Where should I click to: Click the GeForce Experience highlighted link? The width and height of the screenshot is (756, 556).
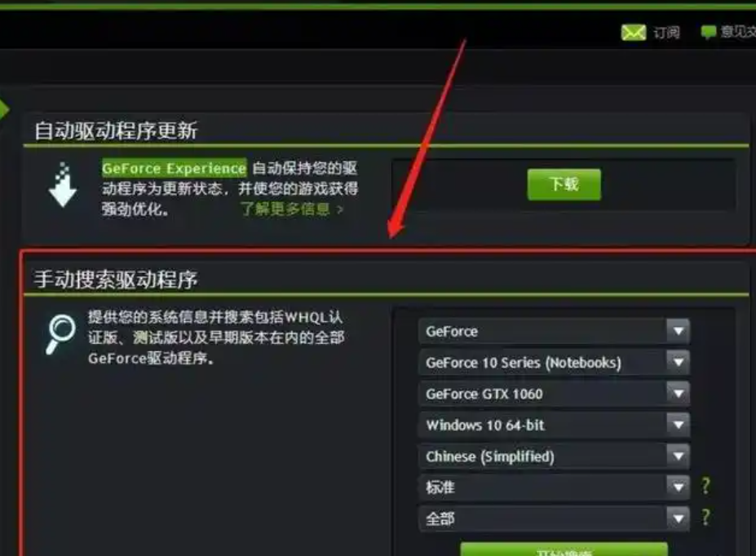point(174,168)
